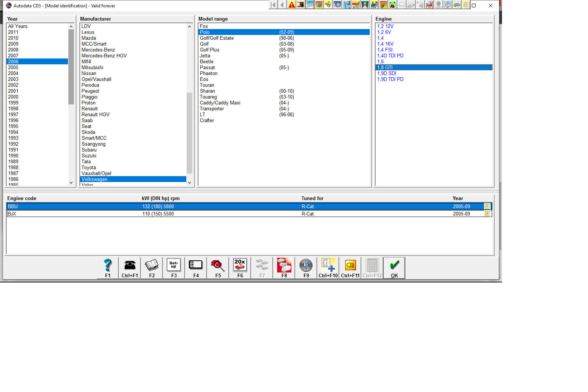Screen dimensions: 588x392
Task: Choose Golf Plus in Model range
Action: 209,50
